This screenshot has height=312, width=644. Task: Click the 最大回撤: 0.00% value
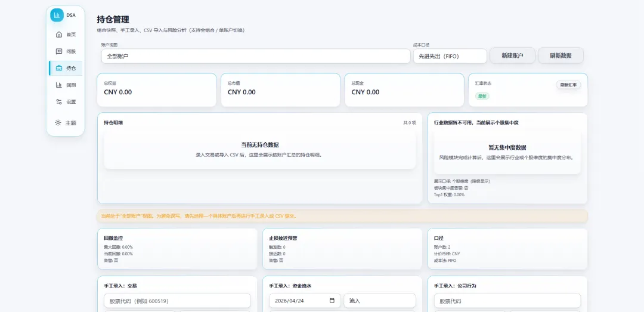click(118, 247)
